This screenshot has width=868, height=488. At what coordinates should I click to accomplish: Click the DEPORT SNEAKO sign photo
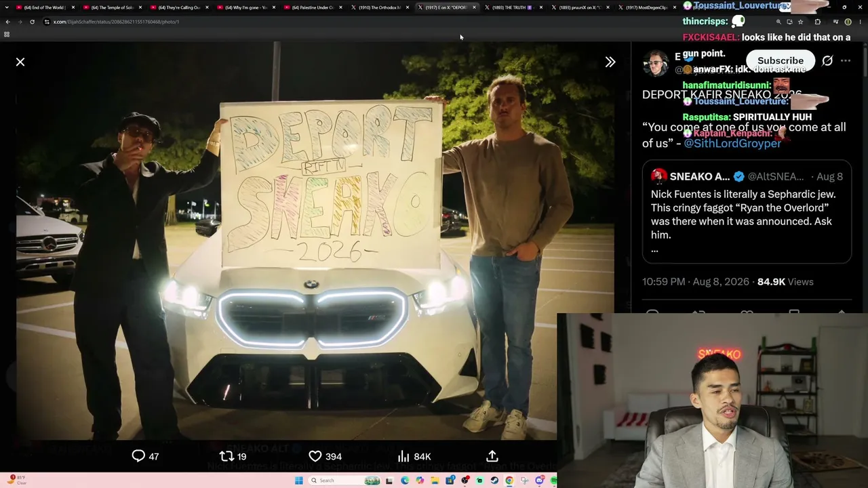point(315,241)
